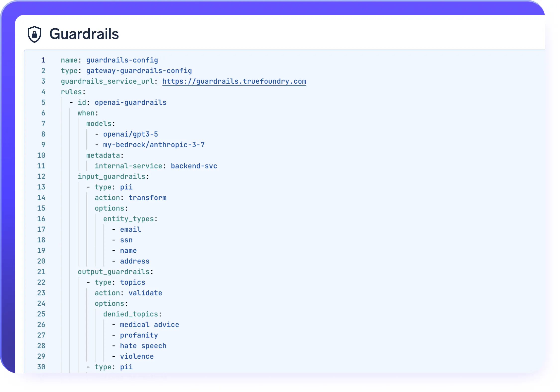The width and height of the screenshot is (560, 392).
Task: Click the ssn entity entry
Action: pyautogui.click(x=126, y=240)
